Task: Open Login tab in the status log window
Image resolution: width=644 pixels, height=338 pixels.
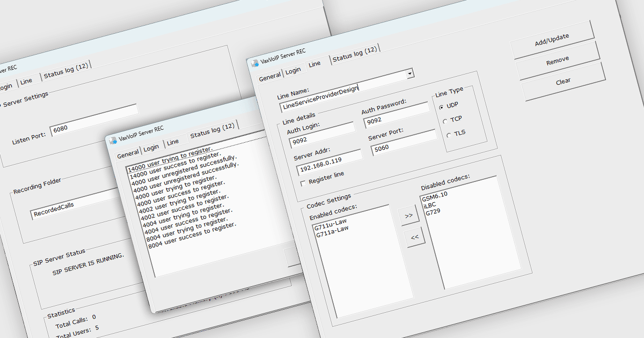Action: pos(151,148)
